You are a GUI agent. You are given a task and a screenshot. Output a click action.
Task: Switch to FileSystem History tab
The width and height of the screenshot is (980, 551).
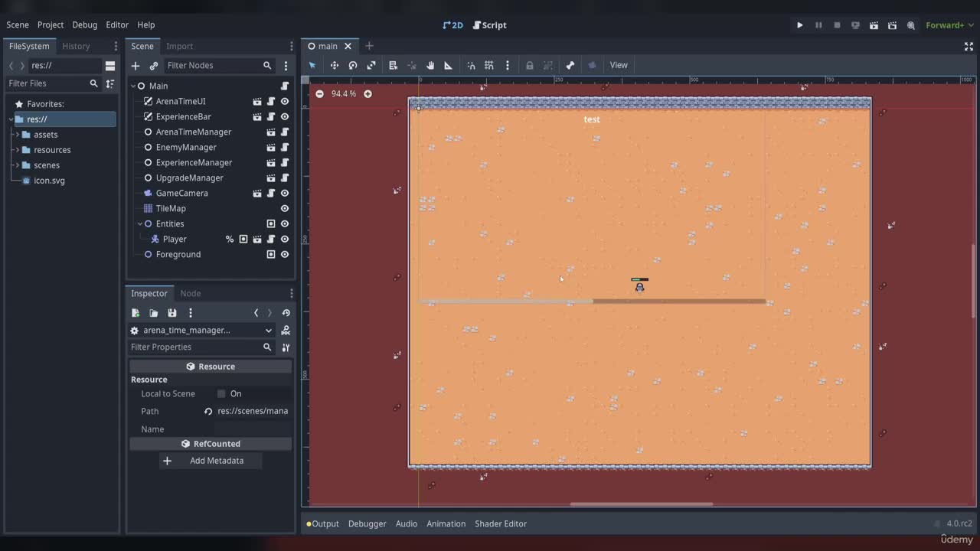(x=76, y=46)
